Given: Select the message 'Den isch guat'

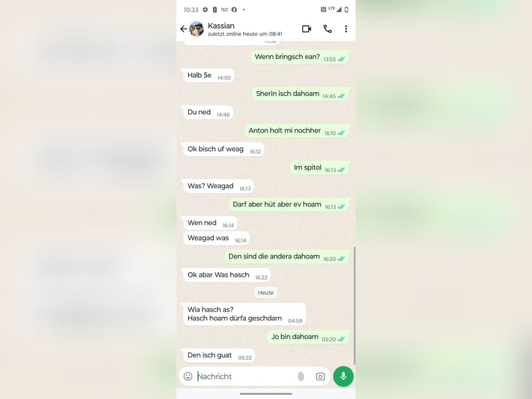Looking at the screenshot, I should click(x=219, y=355).
